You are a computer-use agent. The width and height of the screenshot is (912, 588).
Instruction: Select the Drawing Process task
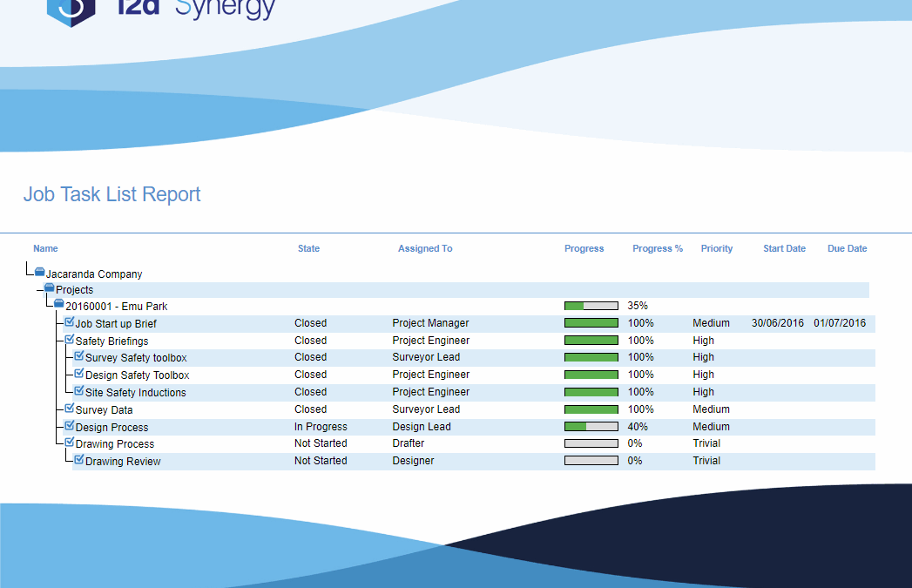point(115,443)
